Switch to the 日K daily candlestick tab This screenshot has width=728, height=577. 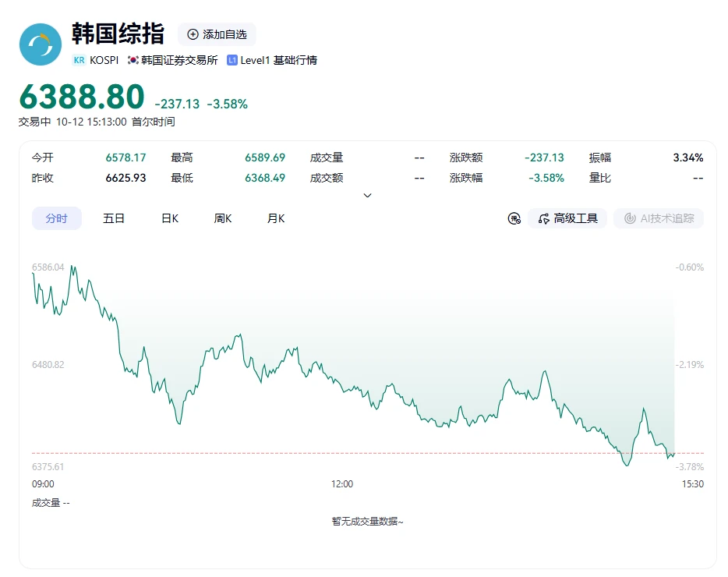pos(170,218)
